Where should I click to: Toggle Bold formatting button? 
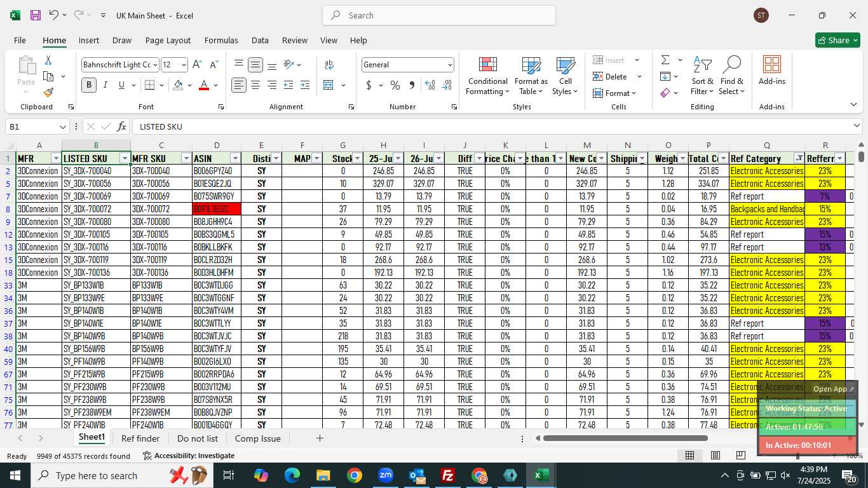(89, 85)
